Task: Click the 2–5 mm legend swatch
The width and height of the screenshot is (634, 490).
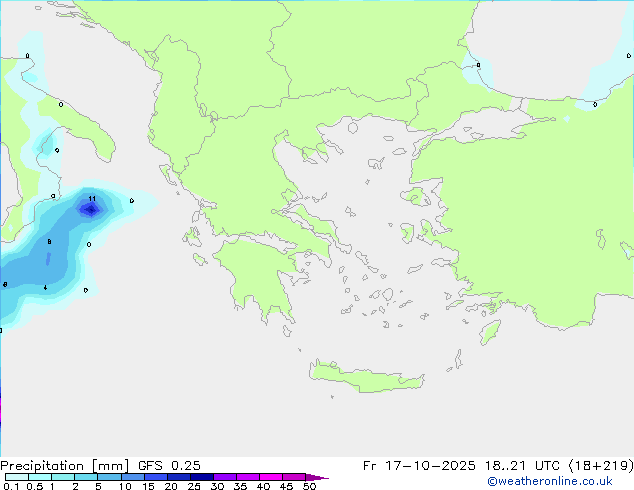Action: (86, 477)
